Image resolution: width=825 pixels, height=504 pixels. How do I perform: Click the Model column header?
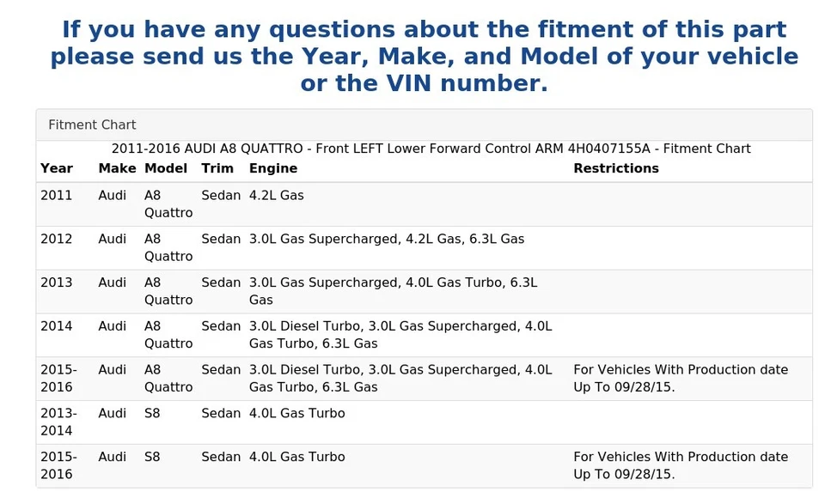tap(166, 168)
